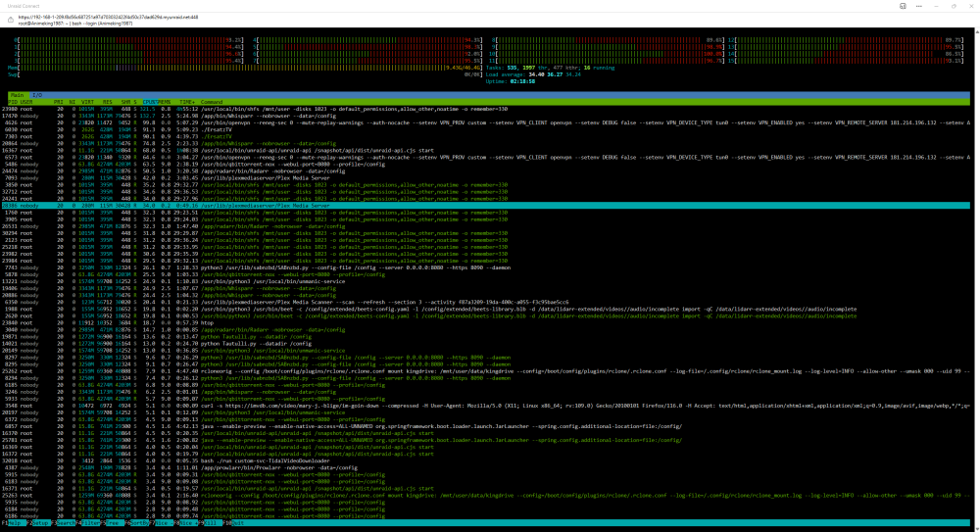Click the TIME+ column header
Viewport: 980px width, 532px height.
(x=187, y=102)
